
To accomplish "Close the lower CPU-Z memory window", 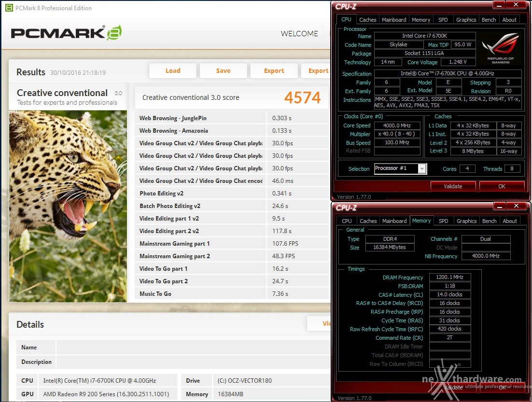I will point(517,206).
